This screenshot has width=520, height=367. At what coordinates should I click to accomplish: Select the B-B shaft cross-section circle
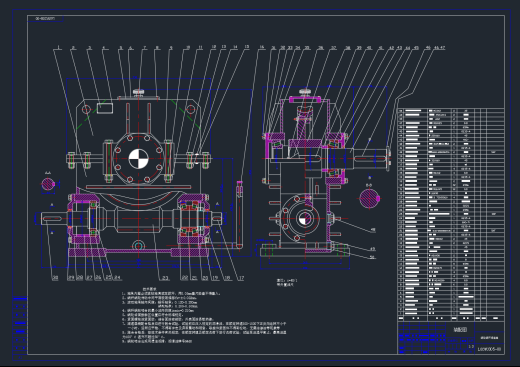pos(369,198)
